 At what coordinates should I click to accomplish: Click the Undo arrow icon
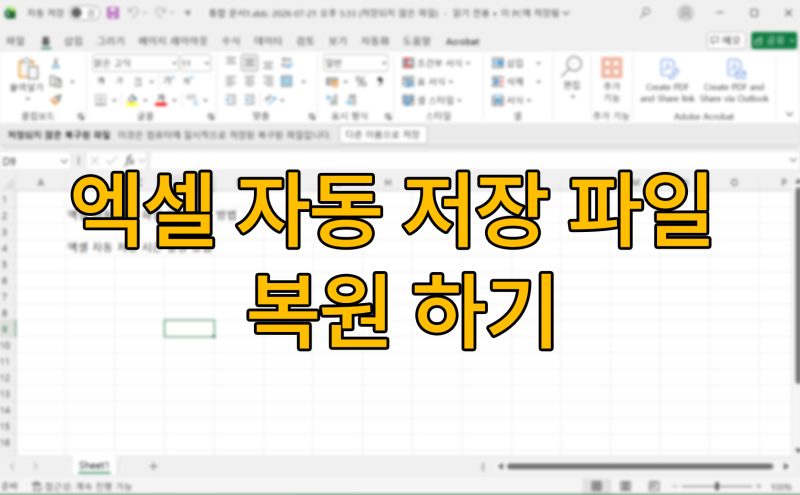[x=134, y=13]
